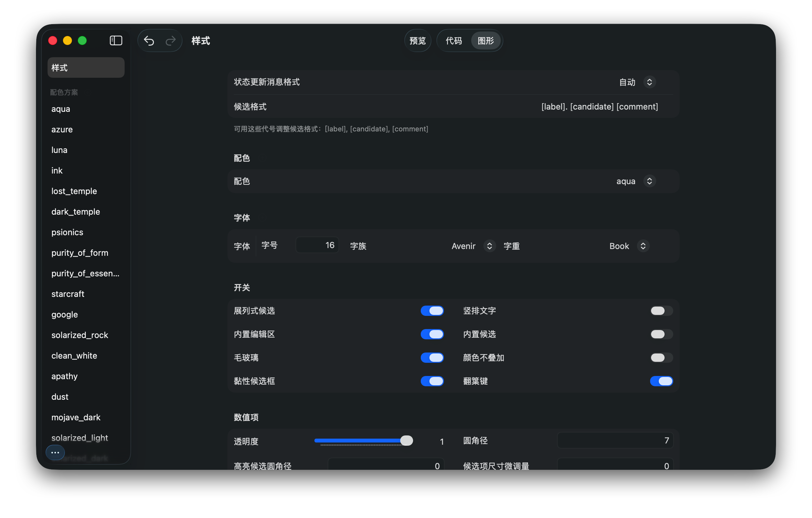Click the undo arrow icon
This screenshot has width=812, height=518.
tap(149, 41)
